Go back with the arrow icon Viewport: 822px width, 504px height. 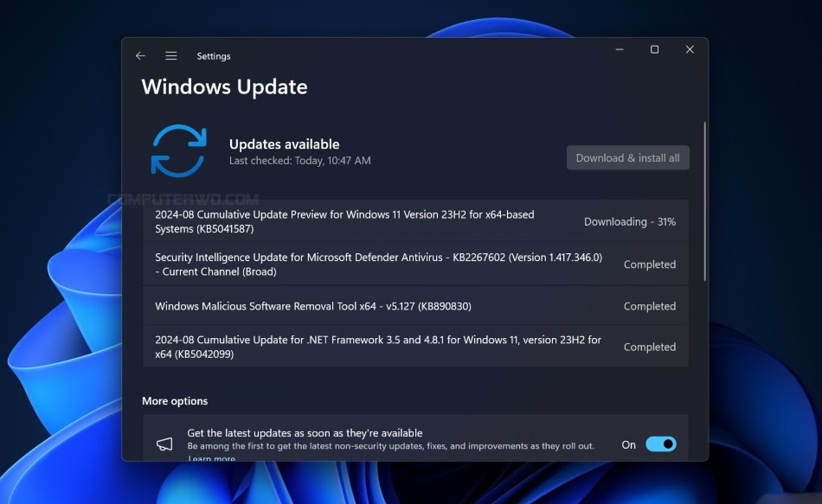coord(140,55)
